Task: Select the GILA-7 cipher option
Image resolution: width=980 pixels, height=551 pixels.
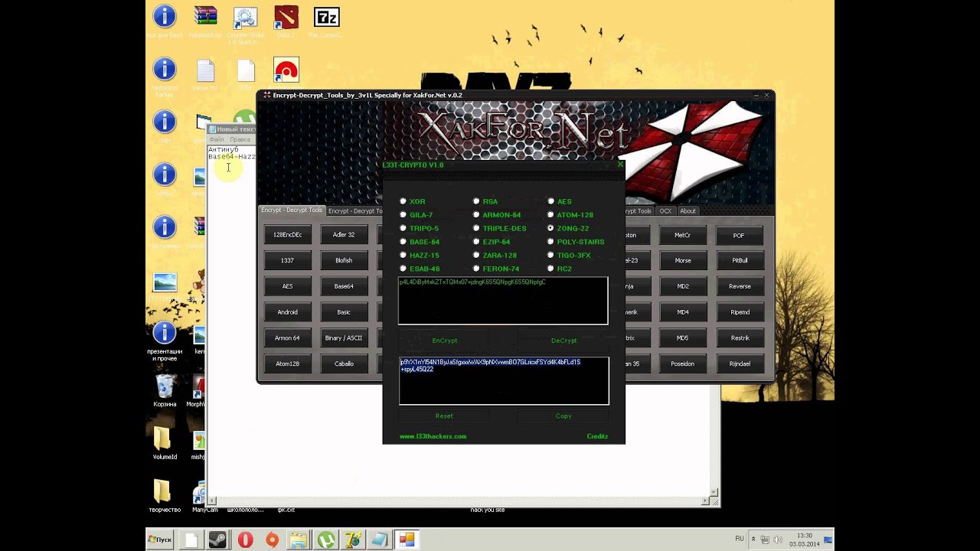Action: 403,215
